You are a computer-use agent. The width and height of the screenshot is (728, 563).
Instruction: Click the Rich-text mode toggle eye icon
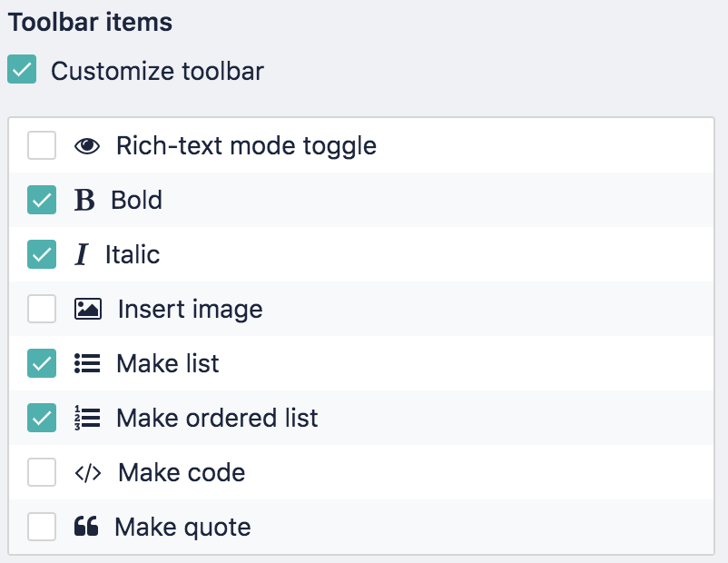[86, 145]
